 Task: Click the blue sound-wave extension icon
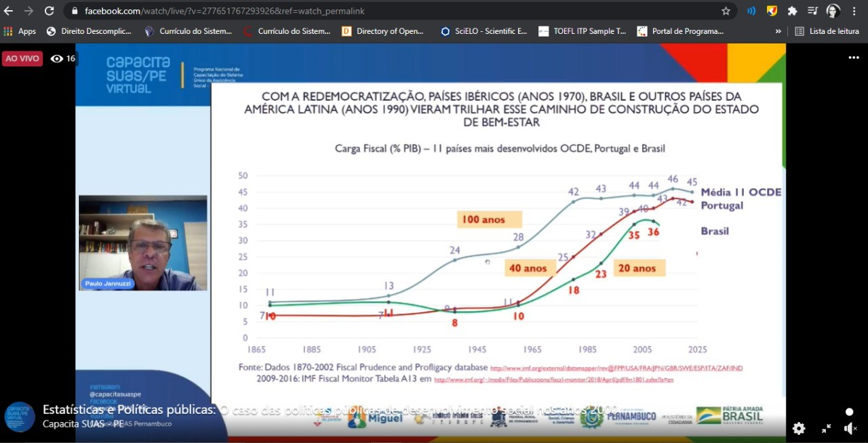coord(751,11)
